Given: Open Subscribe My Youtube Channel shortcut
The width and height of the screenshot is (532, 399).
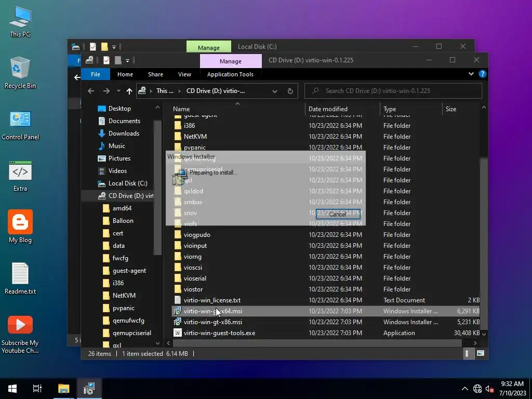Looking at the screenshot, I should pyautogui.click(x=20, y=335).
